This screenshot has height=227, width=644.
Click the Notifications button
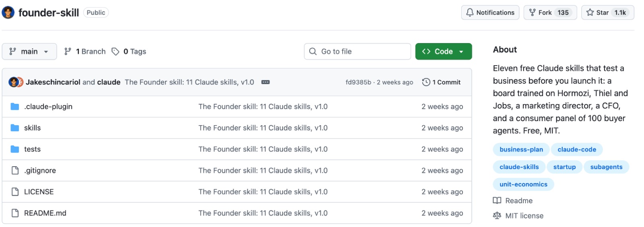point(490,12)
